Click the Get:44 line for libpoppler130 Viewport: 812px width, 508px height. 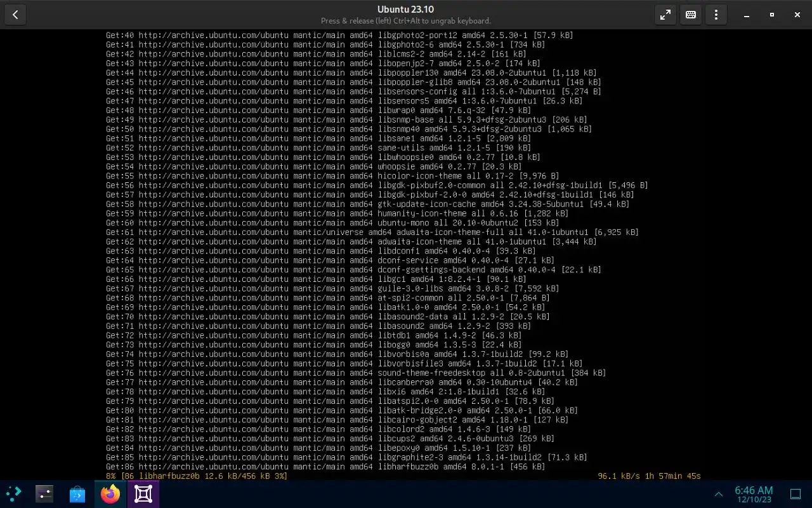pos(351,73)
